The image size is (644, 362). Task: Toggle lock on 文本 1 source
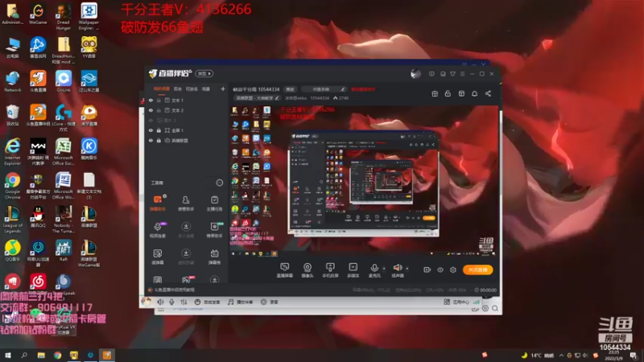tap(159, 100)
